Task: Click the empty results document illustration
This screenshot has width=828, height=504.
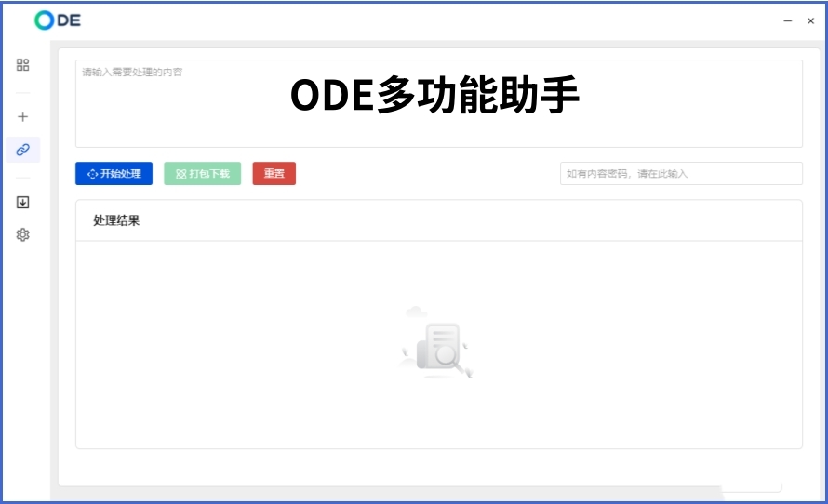Action: pos(436,343)
